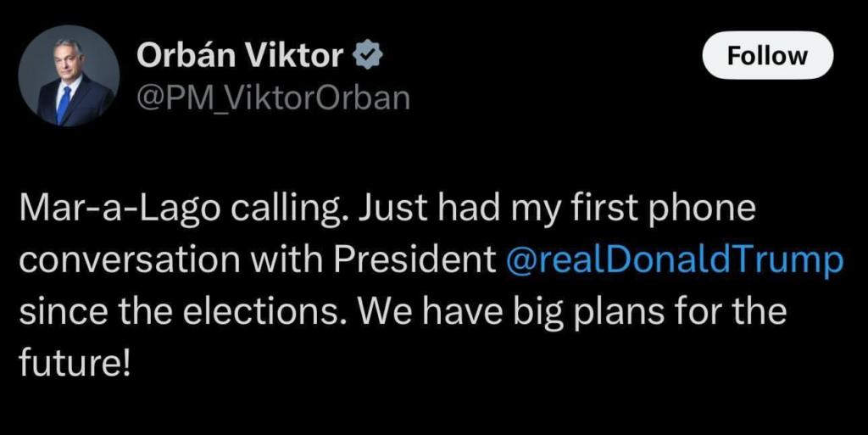This screenshot has height=435, width=868.
Task: Open the @realDonaldTrump mention link
Action: pyautogui.click(x=674, y=260)
